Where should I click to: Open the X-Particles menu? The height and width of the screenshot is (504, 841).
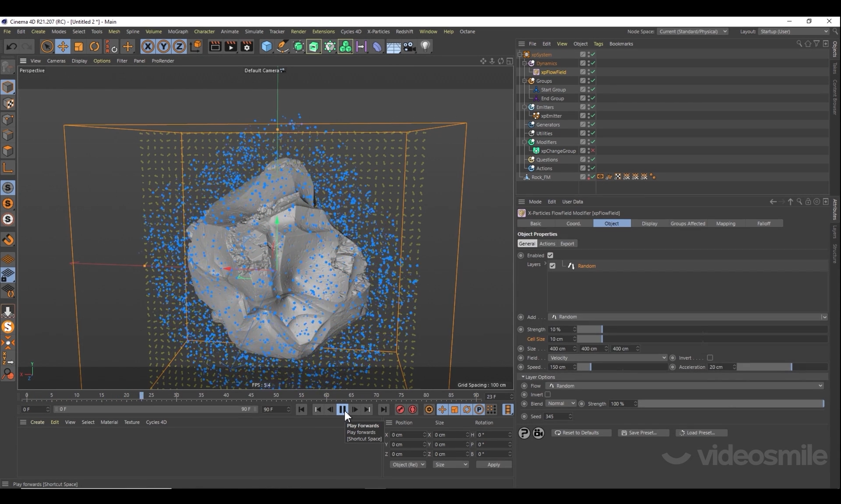(x=378, y=32)
